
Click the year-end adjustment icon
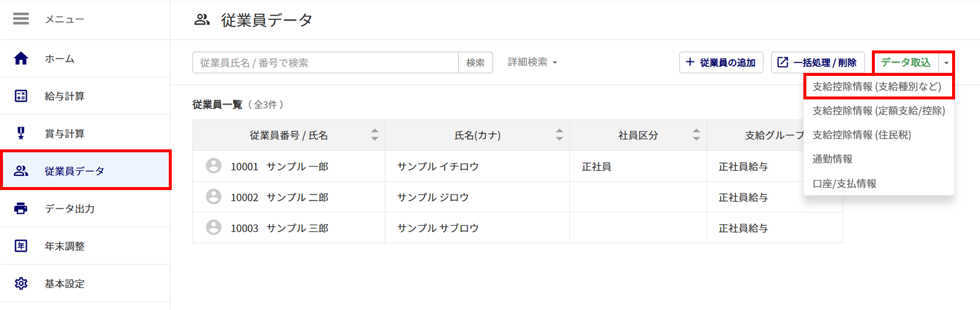click(x=21, y=246)
